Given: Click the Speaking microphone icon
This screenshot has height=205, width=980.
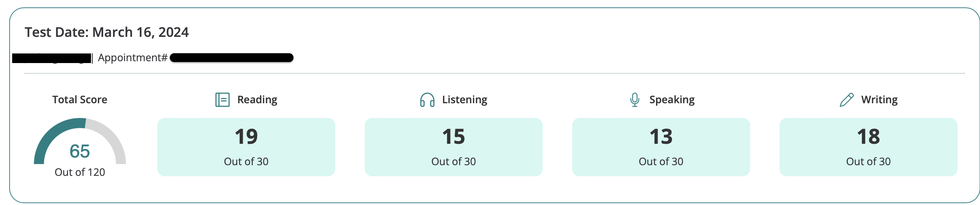Looking at the screenshot, I should click(634, 100).
